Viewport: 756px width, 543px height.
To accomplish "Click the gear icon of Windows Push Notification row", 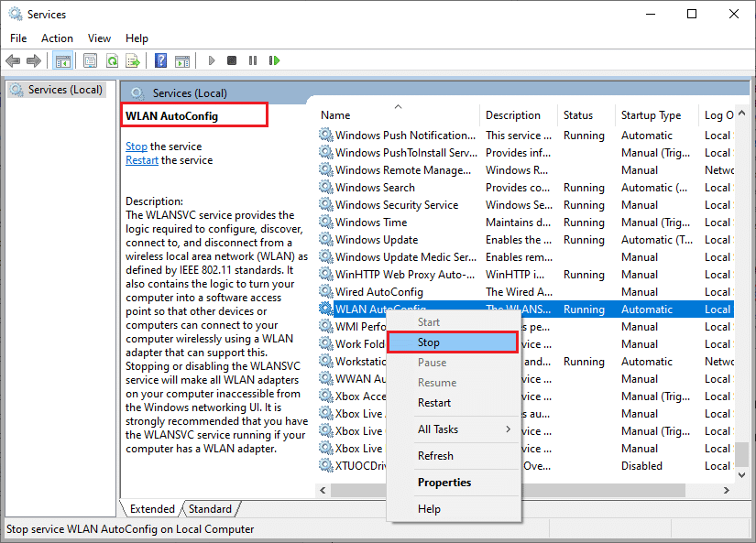I will (x=326, y=135).
